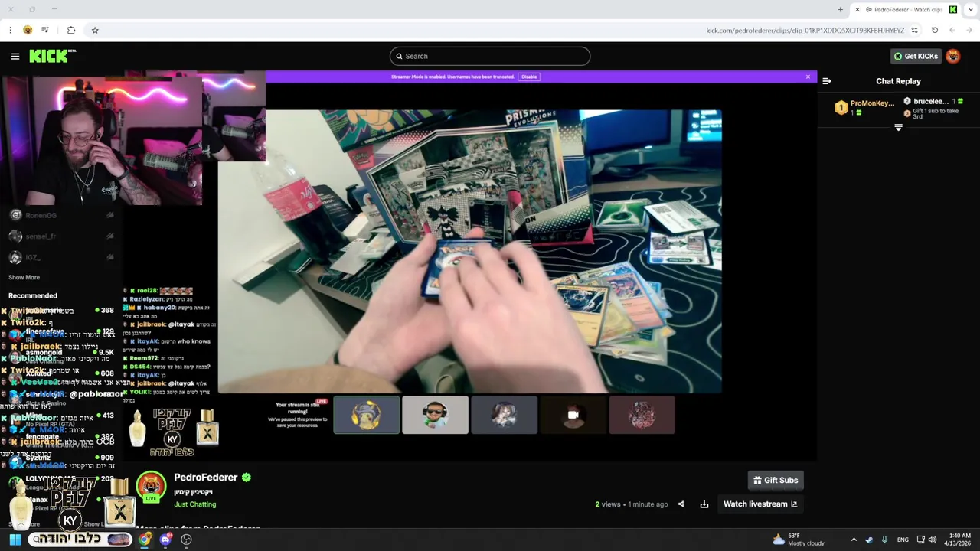The width and height of the screenshot is (980, 551).
Task: Open a new browser tab
Action: [841, 10]
